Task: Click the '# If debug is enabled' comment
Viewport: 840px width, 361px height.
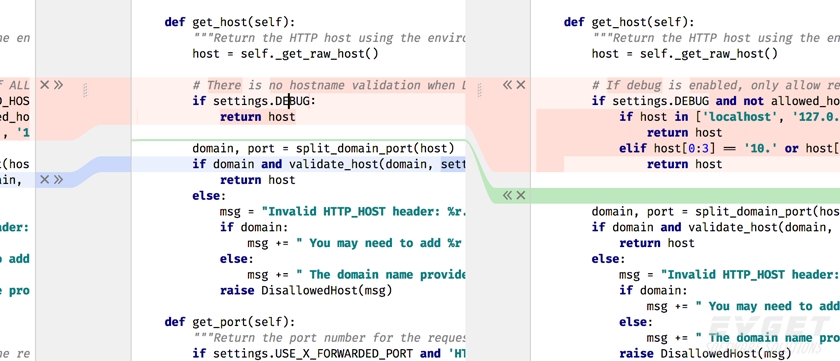Action: pos(716,85)
